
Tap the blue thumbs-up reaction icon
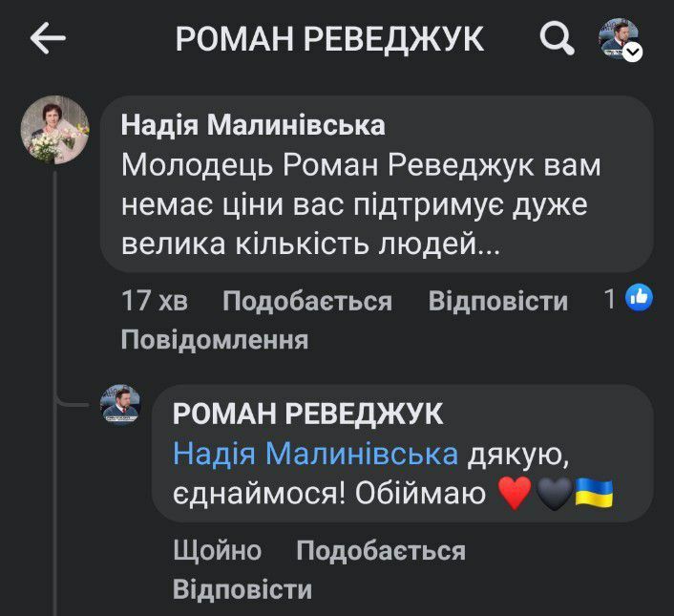pos(638,300)
